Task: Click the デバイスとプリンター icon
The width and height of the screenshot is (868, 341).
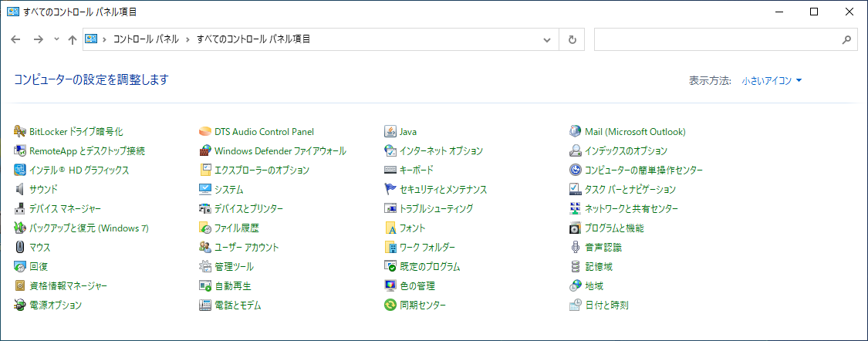Action: [x=205, y=209]
